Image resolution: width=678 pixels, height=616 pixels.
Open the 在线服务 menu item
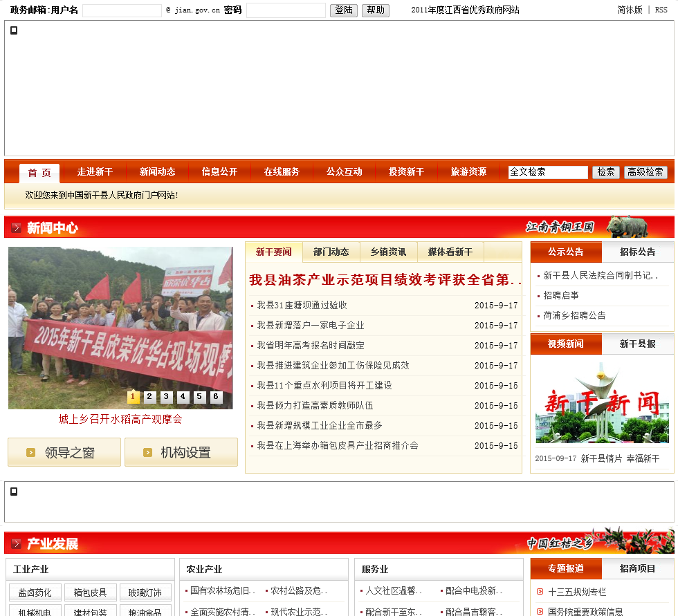282,172
